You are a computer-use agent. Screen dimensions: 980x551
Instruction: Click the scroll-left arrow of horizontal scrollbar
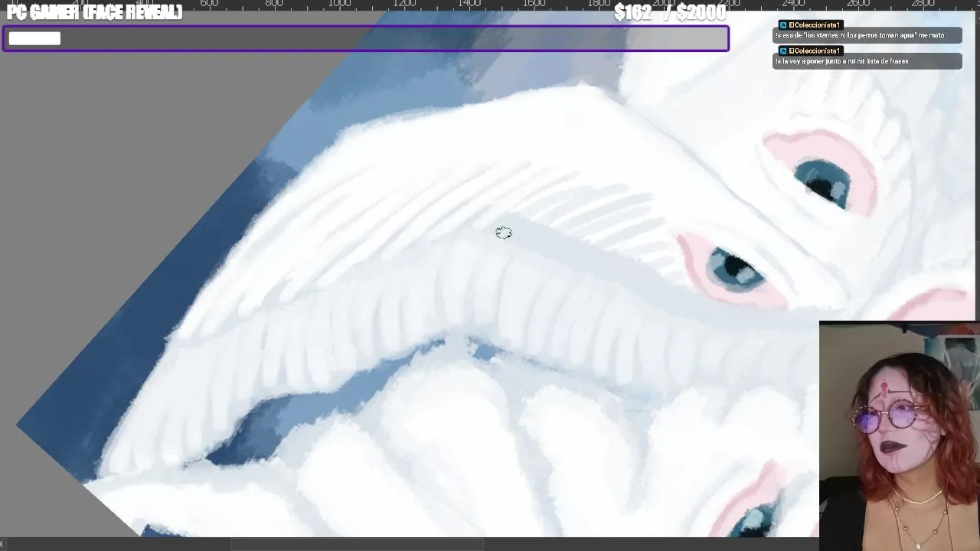(x=3, y=544)
